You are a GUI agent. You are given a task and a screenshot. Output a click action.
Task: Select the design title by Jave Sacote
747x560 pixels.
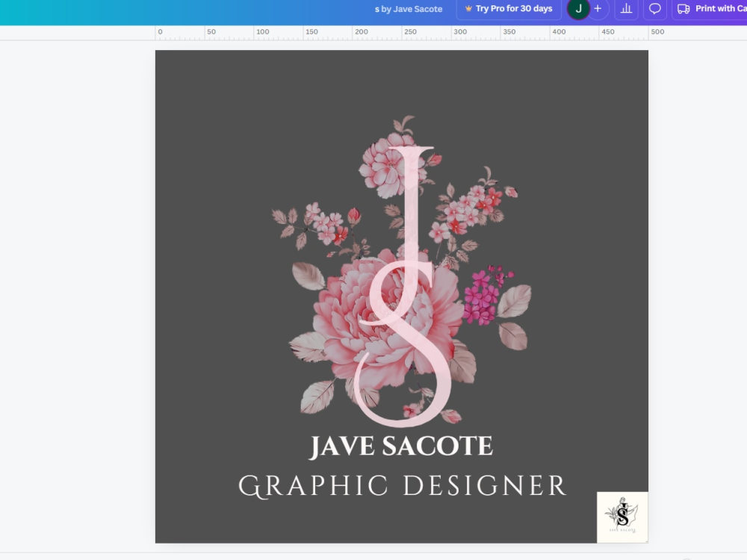point(409,9)
